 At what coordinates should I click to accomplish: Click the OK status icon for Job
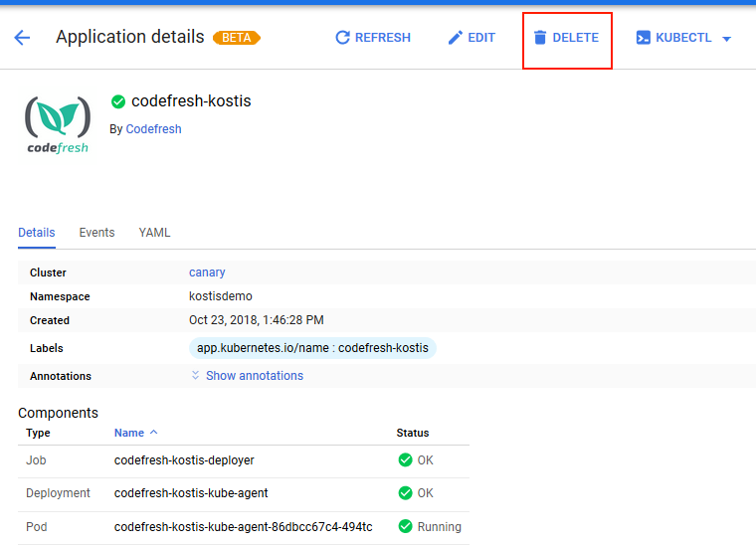click(x=405, y=460)
